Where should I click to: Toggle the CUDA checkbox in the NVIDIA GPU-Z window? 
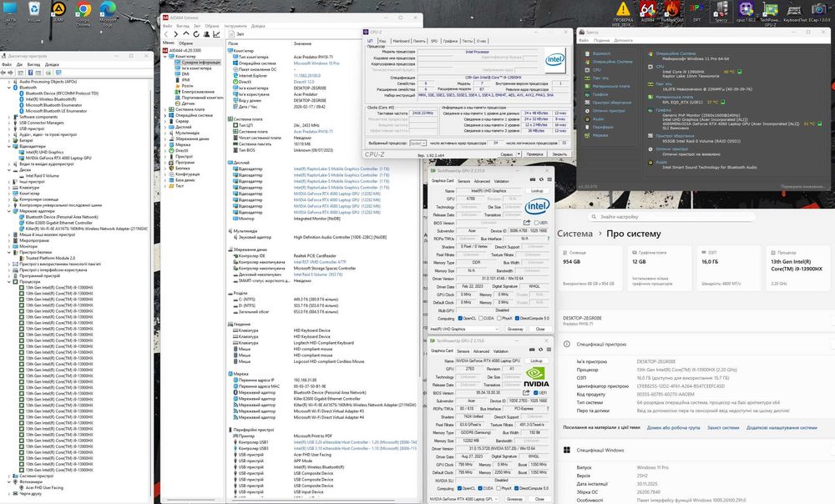480,488
